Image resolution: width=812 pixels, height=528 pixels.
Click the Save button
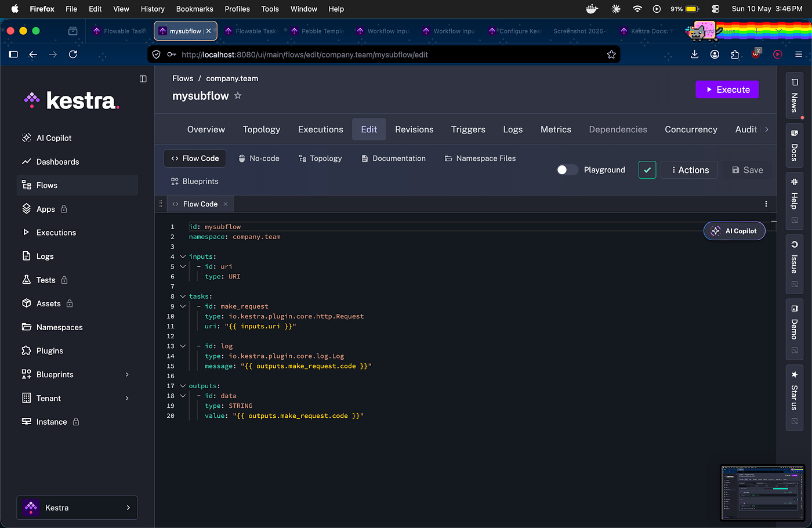click(748, 170)
